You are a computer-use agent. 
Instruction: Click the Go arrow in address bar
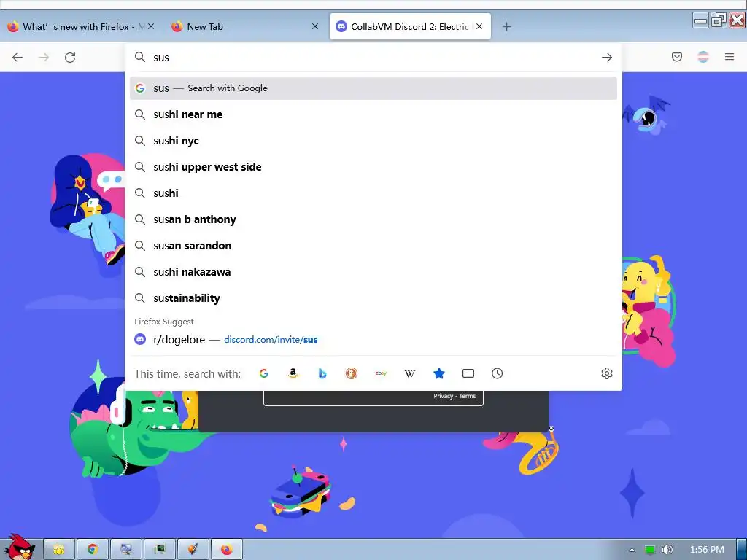606,58
